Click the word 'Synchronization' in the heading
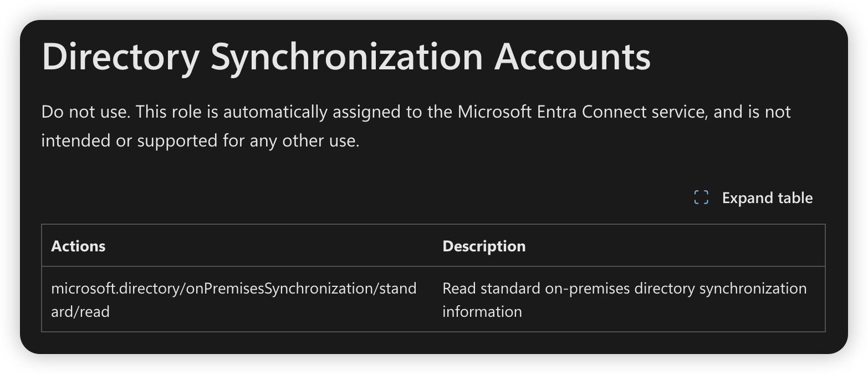 (x=346, y=57)
